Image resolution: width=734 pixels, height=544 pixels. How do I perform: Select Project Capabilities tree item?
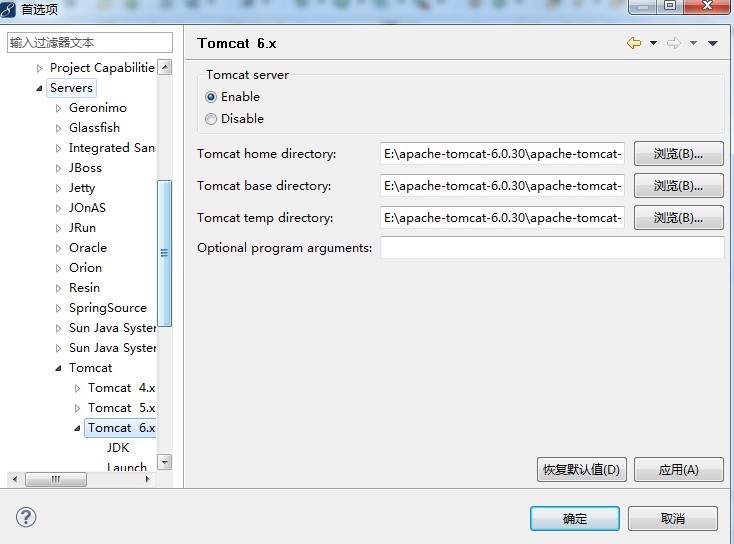point(102,68)
